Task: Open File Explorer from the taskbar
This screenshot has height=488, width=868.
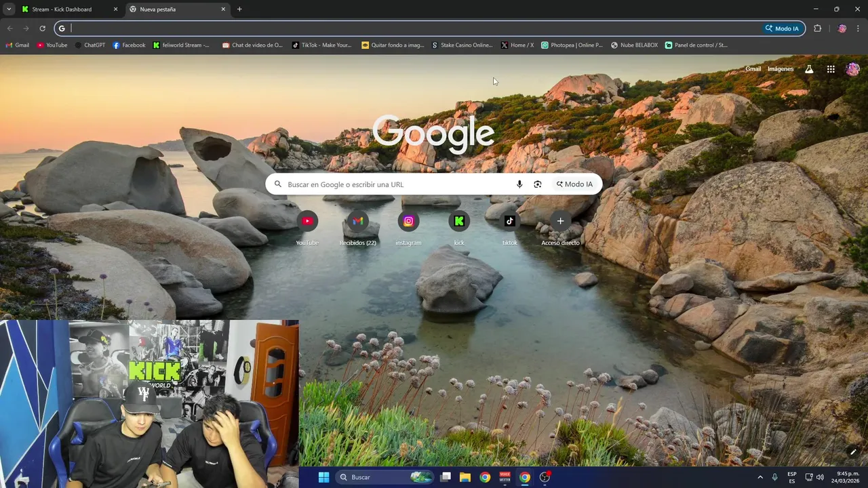Action: point(465,477)
